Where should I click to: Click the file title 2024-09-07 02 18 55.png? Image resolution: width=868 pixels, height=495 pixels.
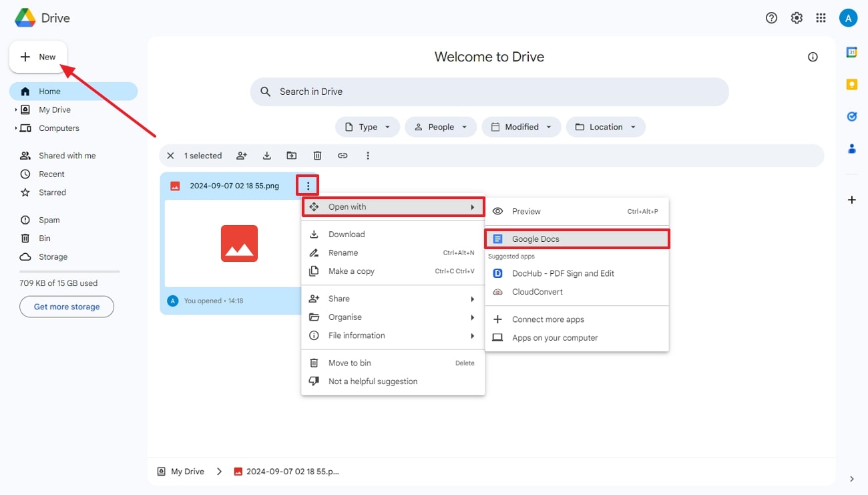point(234,186)
